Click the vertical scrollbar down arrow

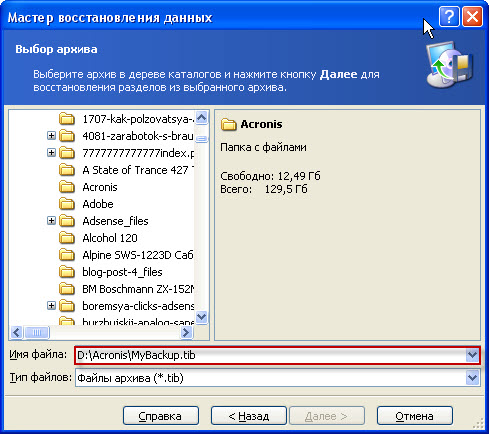202,317
